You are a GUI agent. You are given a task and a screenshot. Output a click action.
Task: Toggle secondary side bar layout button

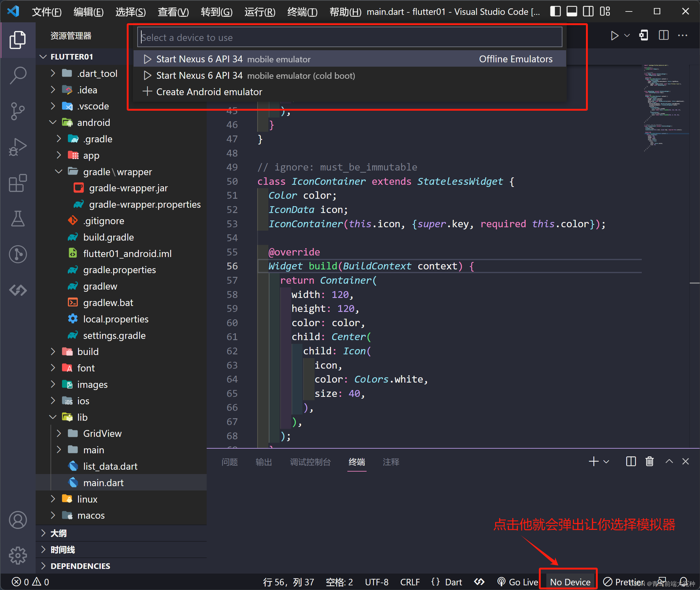[x=588, y=11]
